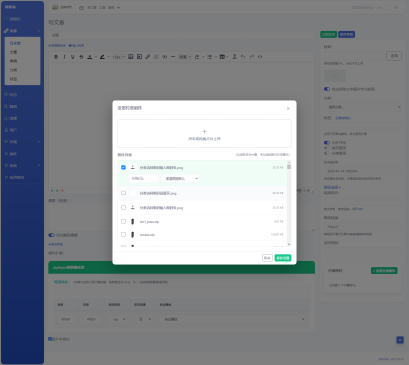This screenshot has width=409, height=365.
Task: Uncheck the first checked png attachment
Action: tap(123, 167)
